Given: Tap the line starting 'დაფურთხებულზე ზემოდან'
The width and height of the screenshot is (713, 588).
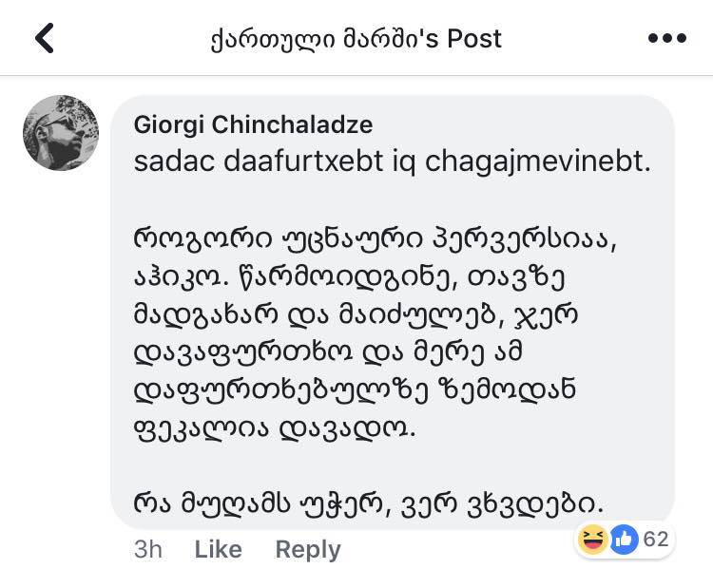Looking at the screenshot, I should pyautogui.click(x=356, y=389).
